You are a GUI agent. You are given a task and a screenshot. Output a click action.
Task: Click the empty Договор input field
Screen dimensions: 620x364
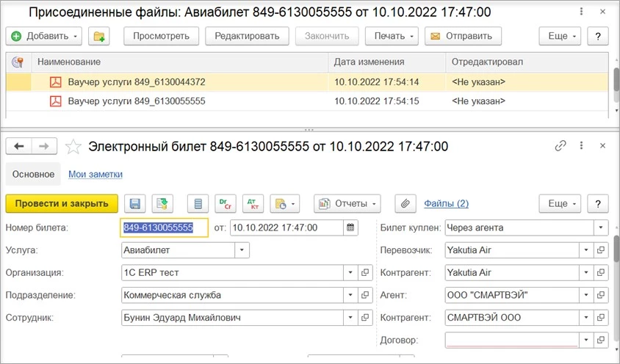512,340
